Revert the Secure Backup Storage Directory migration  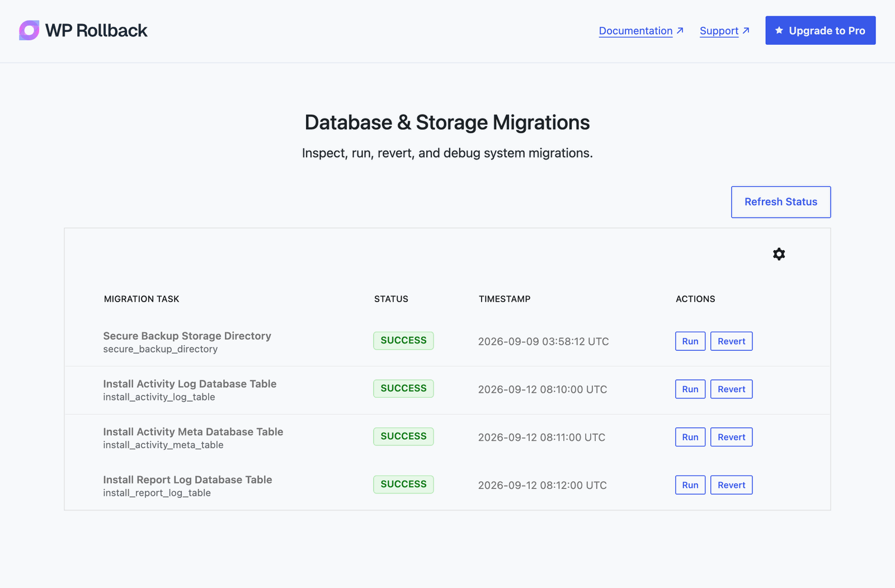pos(731,341)
